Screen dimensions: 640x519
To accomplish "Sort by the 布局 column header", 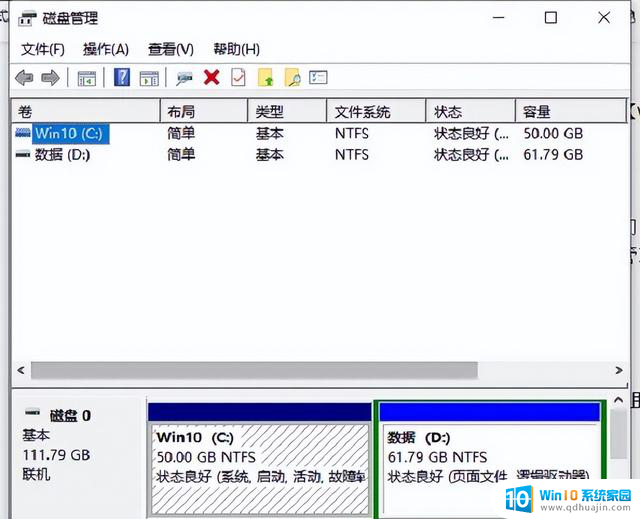I will [x=204, y=111].
